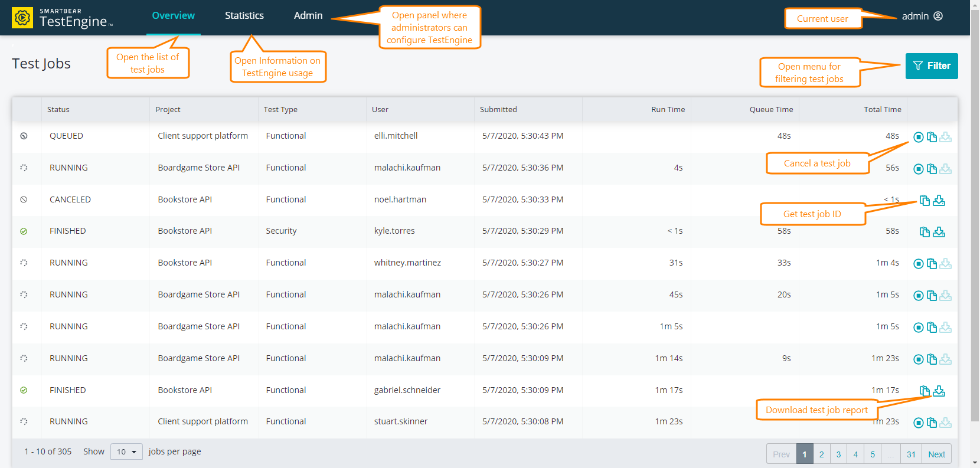Click the '1 - 10 of 305' count
Image resolution: width=980 pixels, height=468 pixels.
pos(48,451)
